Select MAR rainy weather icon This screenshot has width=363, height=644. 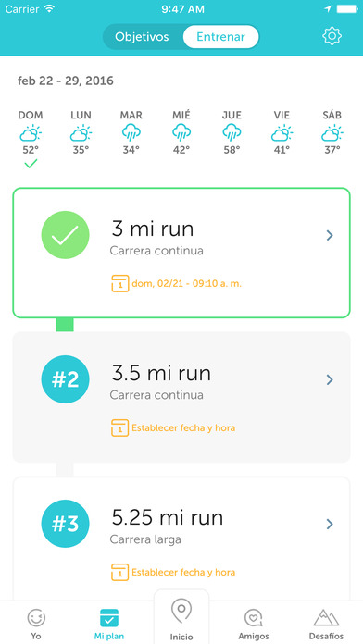tap(131, 132)
